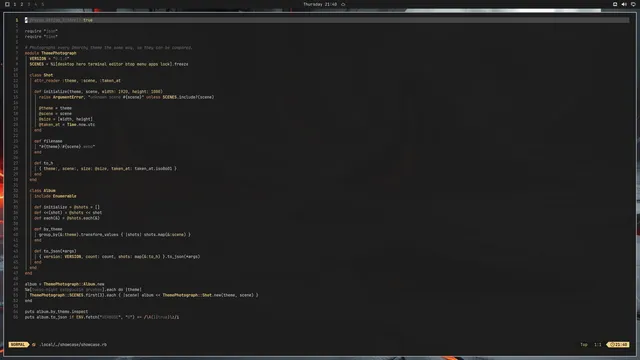Image resolution: width=640 pixels, height=360 pixels.
Task: Click line number 31 in the gutter
Action: [x=16, y=185]
